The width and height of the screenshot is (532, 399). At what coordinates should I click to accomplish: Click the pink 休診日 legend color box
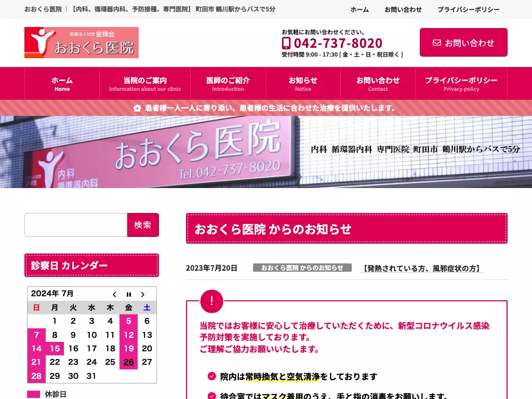[x=34, y=395]
